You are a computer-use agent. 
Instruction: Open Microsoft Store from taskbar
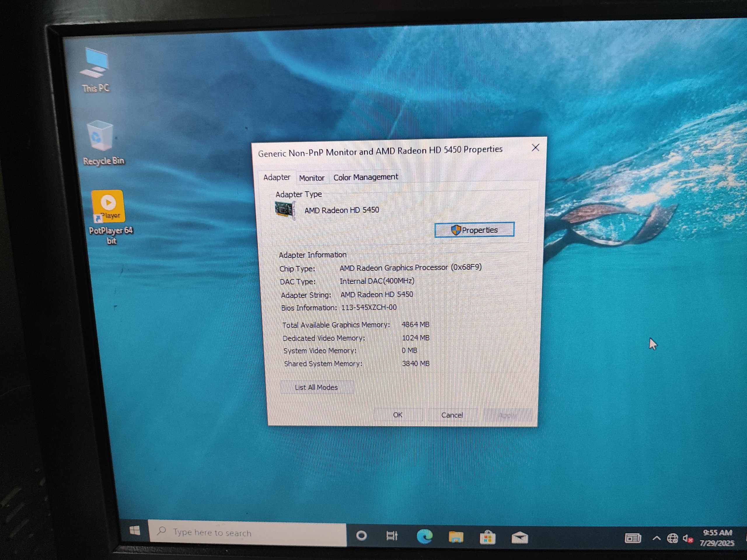(487, 537)
